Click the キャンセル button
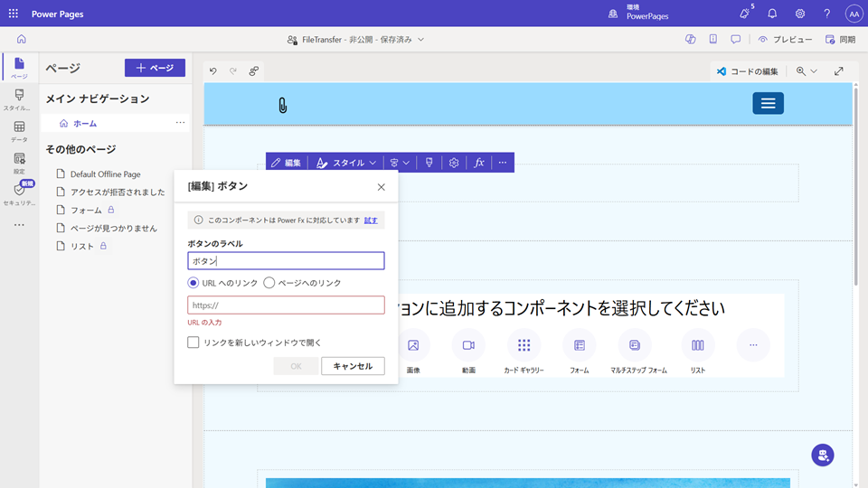This screenshot has width=868, height=488. coord(353,366)
